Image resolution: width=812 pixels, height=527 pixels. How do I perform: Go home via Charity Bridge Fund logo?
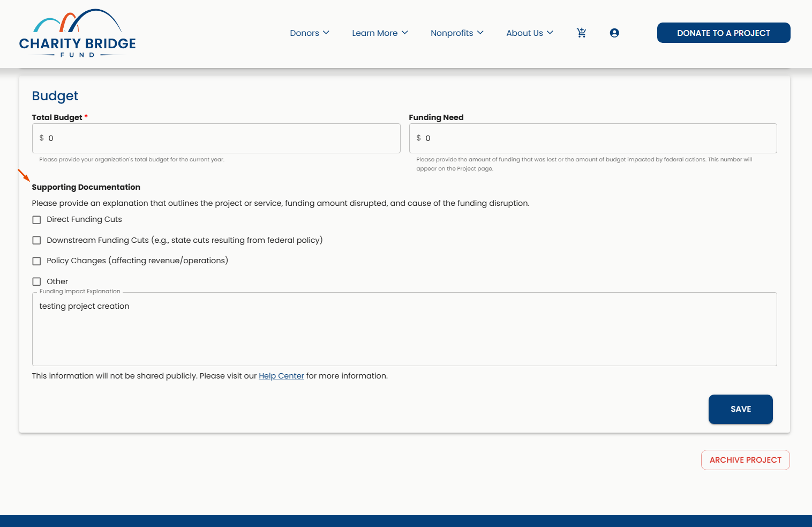pyautogui.click(x=78, y=33)
